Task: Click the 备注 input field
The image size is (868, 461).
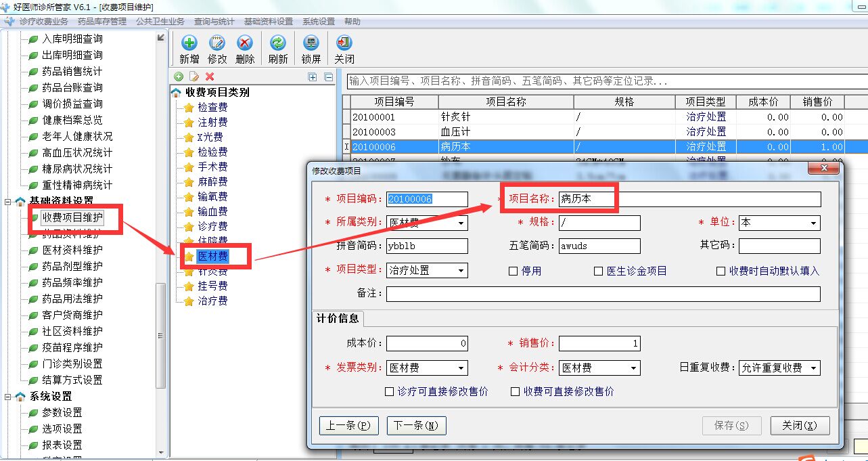Action: 603,294
